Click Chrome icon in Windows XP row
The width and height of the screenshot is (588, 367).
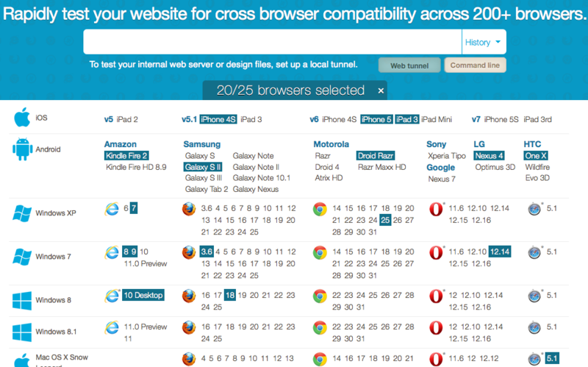(x=320, y=209)
